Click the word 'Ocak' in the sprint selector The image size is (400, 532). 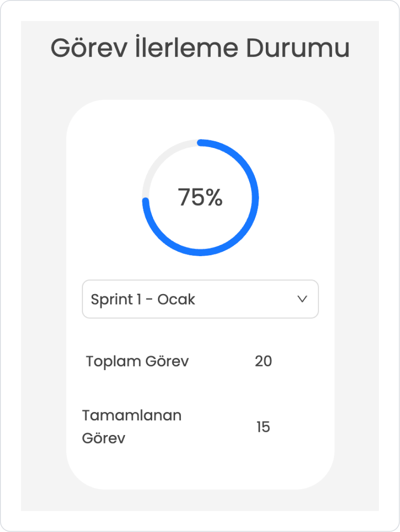tap(176, 300)
